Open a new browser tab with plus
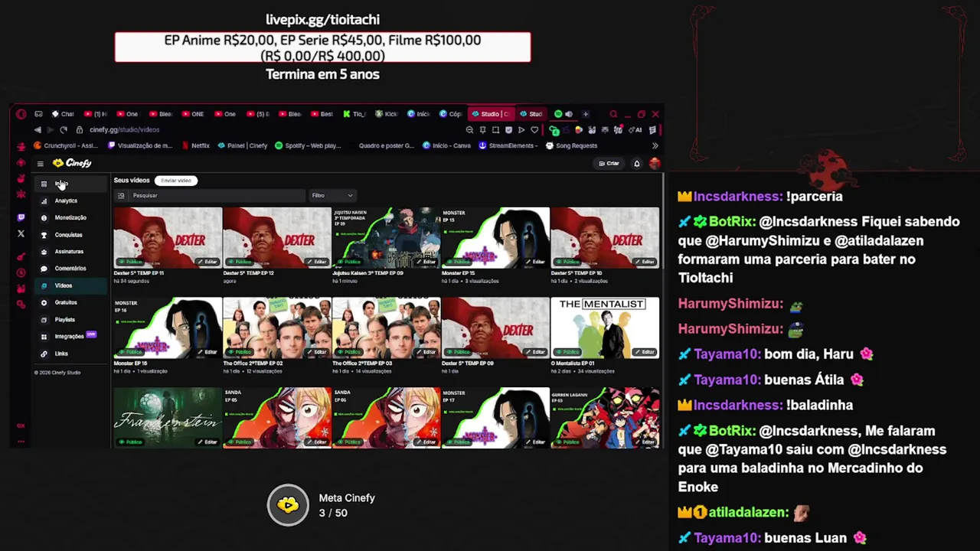Viewport: 980px width, 551px height. coord(586,114)
